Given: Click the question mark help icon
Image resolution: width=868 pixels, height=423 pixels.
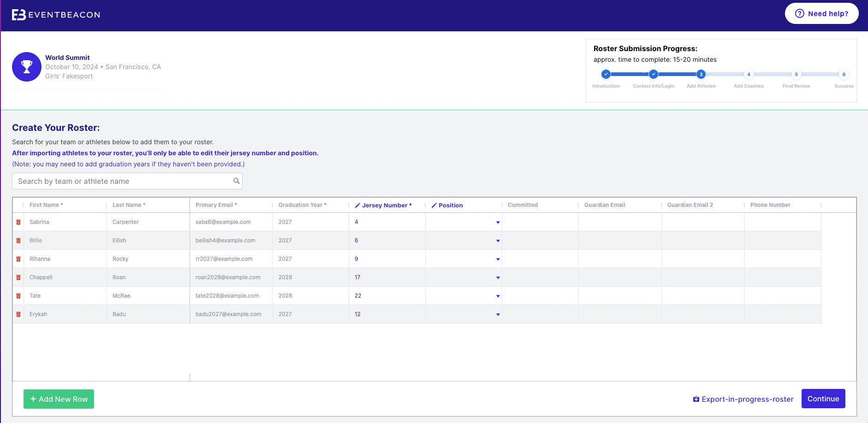Looking at the screenshot, I should click(x=800, y=13).
